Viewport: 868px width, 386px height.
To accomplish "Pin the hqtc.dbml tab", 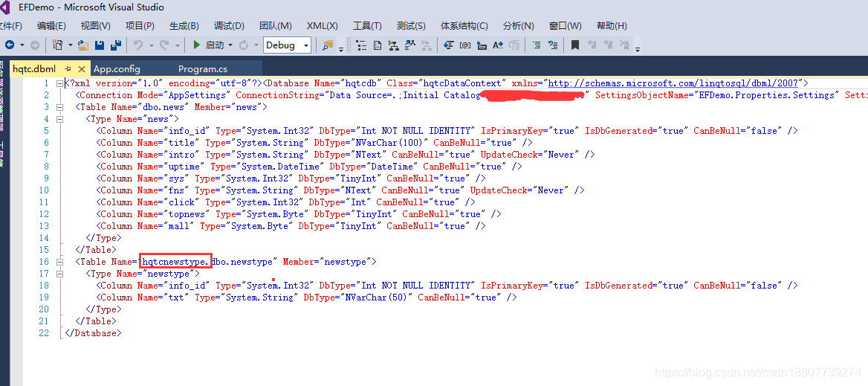I will click(68, 69).
